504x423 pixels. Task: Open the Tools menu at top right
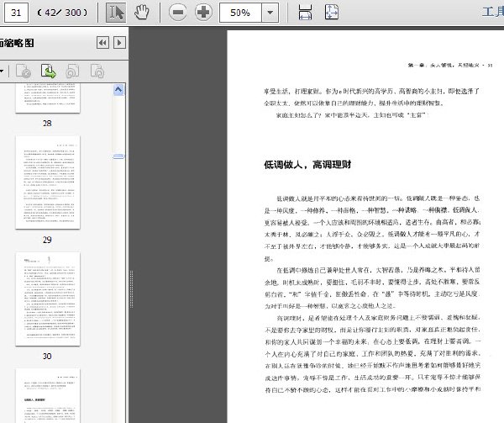493,12
